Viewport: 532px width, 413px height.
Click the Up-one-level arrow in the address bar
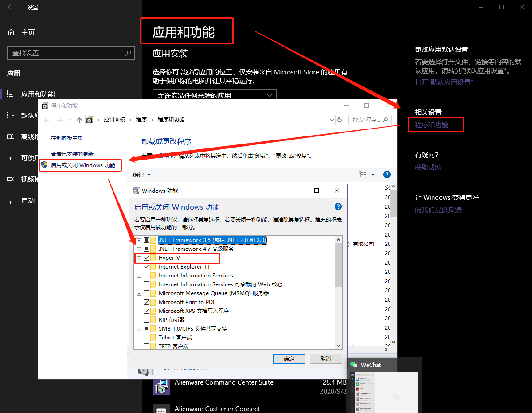click(x=78, y=120)
